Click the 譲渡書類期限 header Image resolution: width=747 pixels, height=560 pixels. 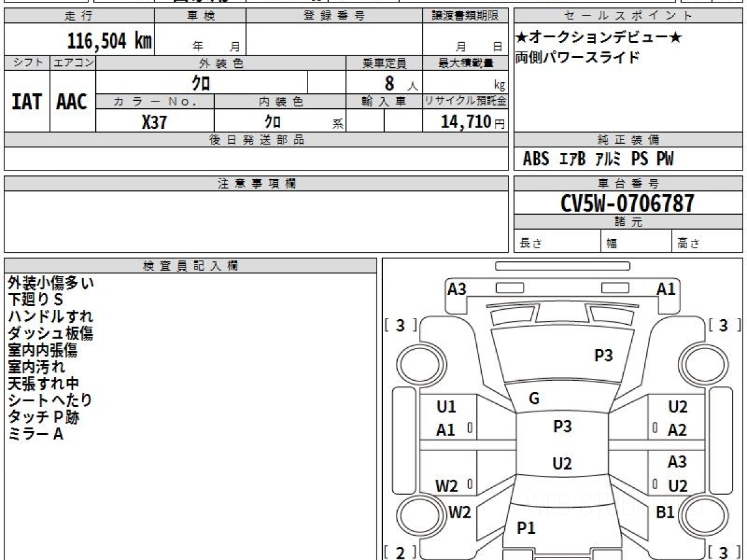tap(466, 16)
